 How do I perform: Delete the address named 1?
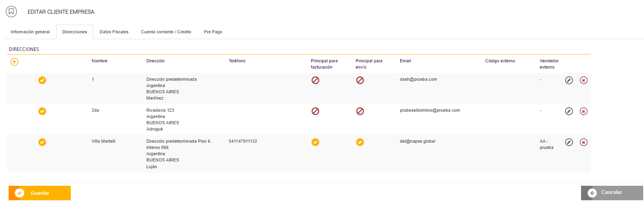[583, 80]
